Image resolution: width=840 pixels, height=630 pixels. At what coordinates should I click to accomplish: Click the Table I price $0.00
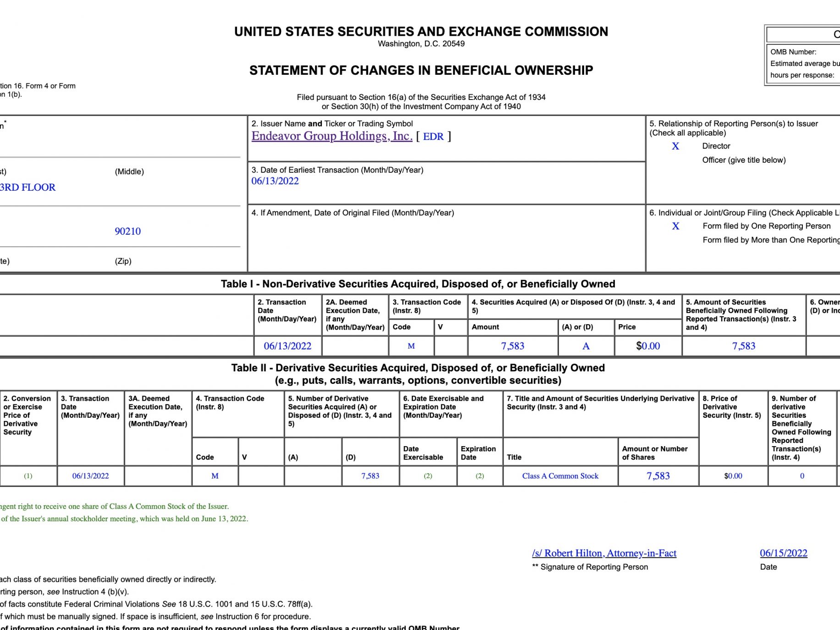coord(648,346)
